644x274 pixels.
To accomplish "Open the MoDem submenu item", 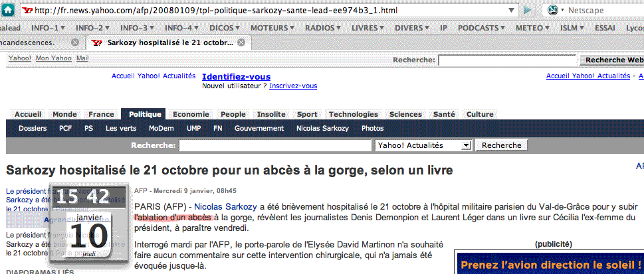I will (x=161, y=129).
